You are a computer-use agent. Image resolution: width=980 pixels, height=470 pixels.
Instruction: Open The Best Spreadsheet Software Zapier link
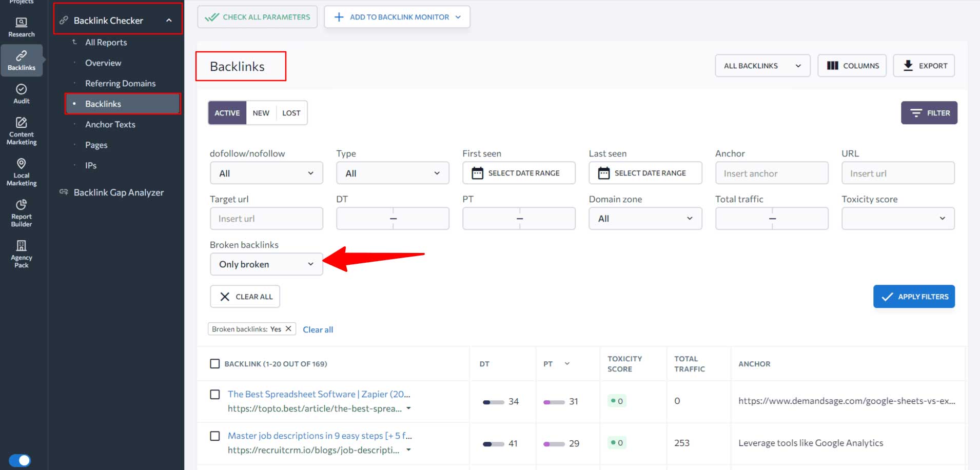[x=319, y=394]
